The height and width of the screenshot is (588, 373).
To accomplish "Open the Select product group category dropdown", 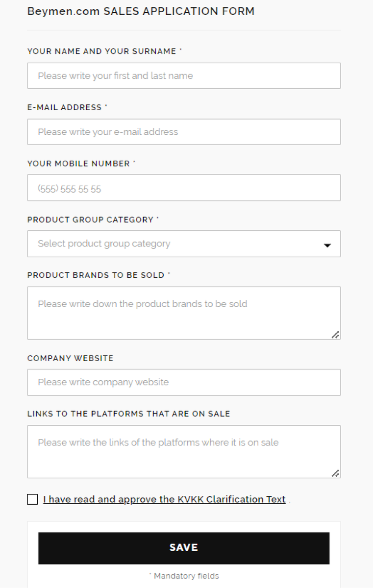I will 176,244.
